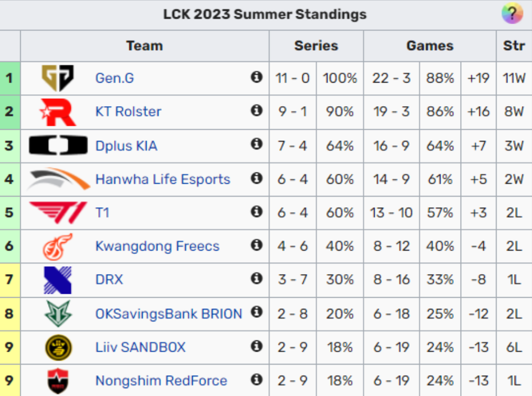The height and width of the screenshot is (396, 532).
Task: Open the rainbow help question mark icon
Action: tap(512, 13)
